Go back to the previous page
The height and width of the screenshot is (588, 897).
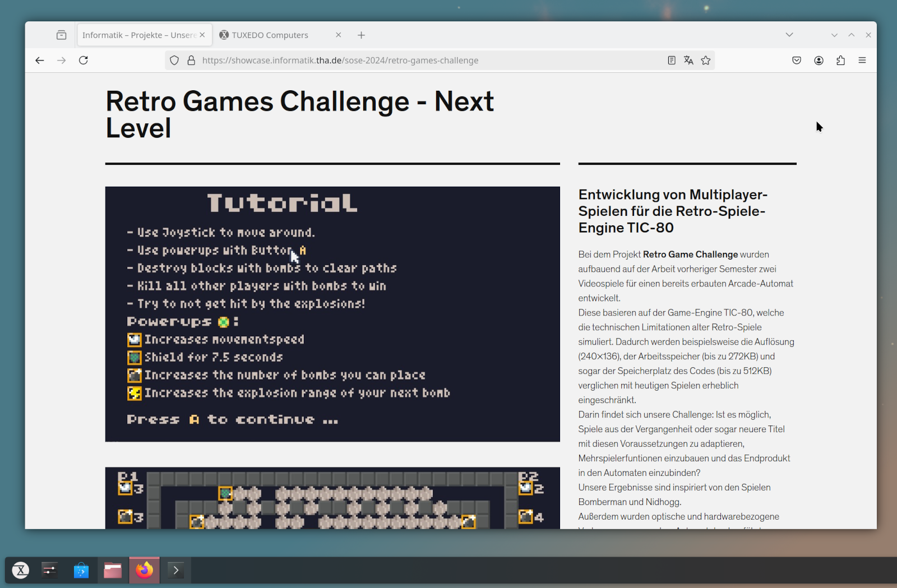click(39, 60)
